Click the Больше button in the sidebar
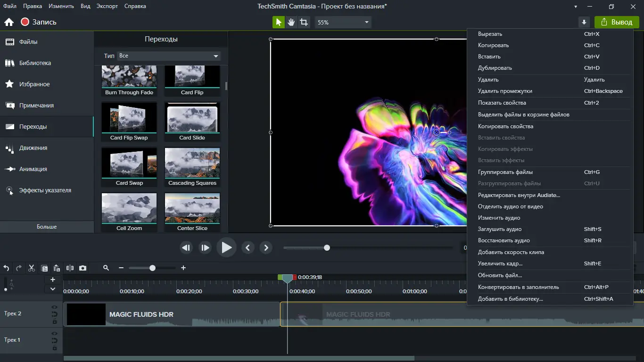The width and height of the screenshot is (644, 362). 47,227
